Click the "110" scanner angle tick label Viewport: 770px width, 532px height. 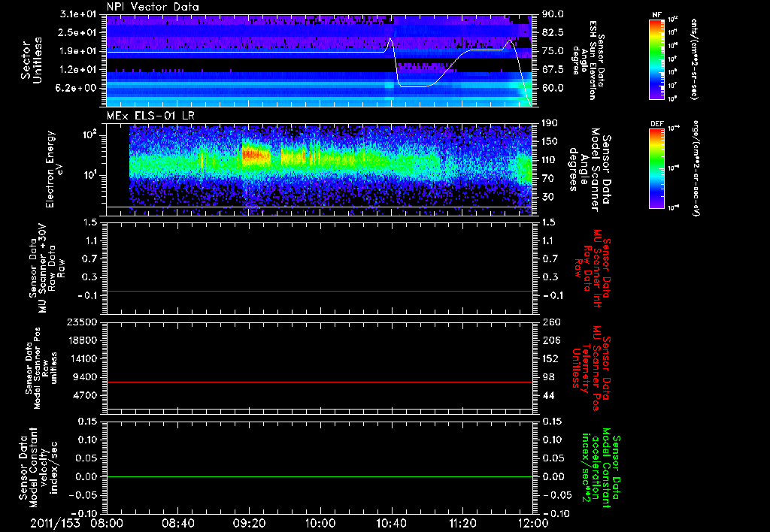[550, 160]
